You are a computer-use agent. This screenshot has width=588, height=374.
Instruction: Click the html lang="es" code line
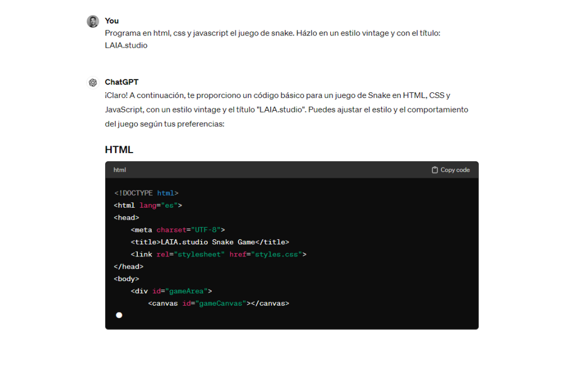pos(148,205)
